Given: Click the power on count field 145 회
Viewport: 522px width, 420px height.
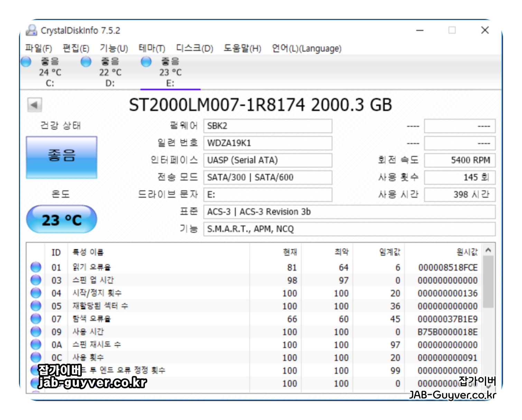Looking at the screenshot, I should click(460, 178).
